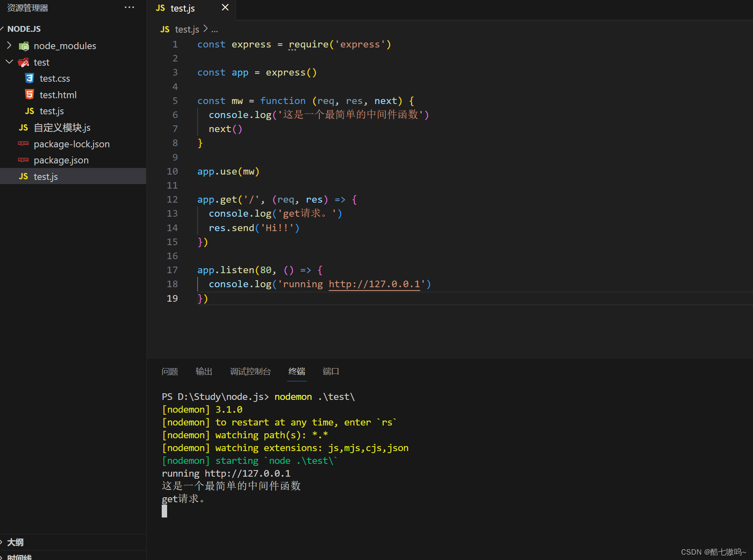Click the [nodemon] 3.1.0 terminal line

(202, 410)
